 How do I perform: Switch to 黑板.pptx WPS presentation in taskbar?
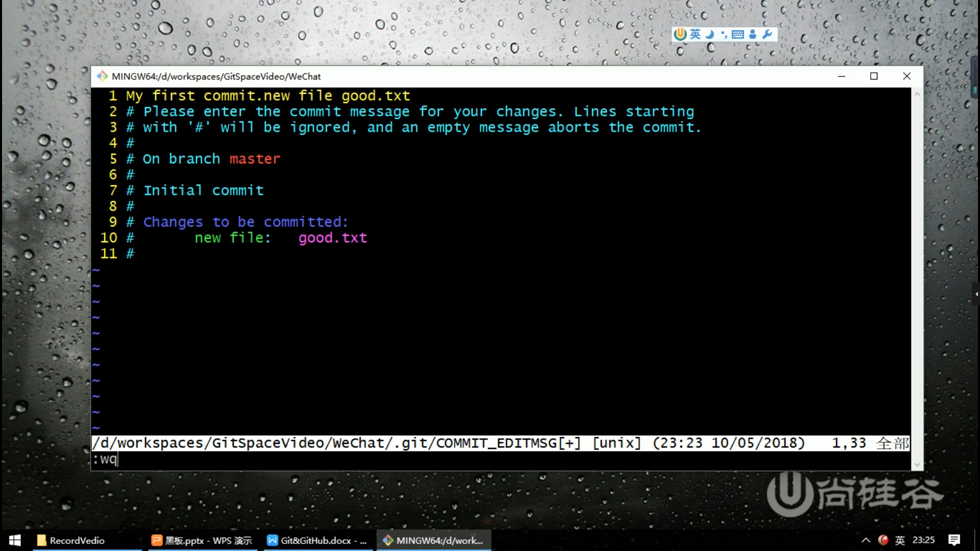point(202,540)
